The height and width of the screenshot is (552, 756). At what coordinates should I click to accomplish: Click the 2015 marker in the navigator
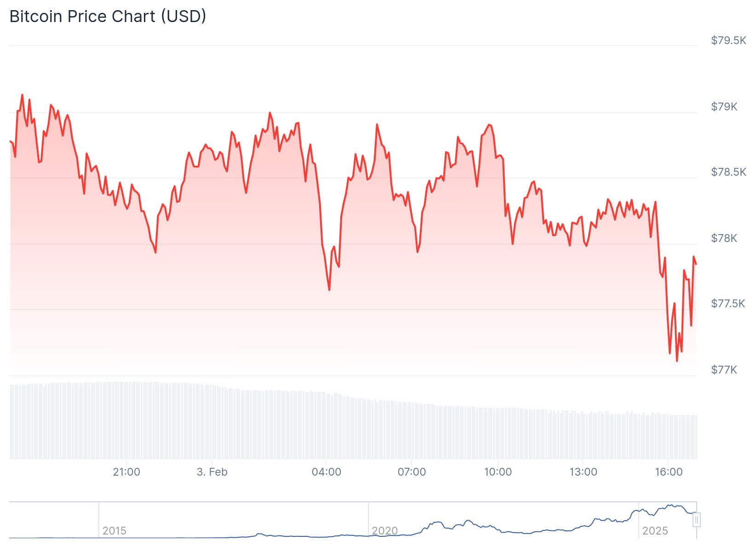point(114,531)
